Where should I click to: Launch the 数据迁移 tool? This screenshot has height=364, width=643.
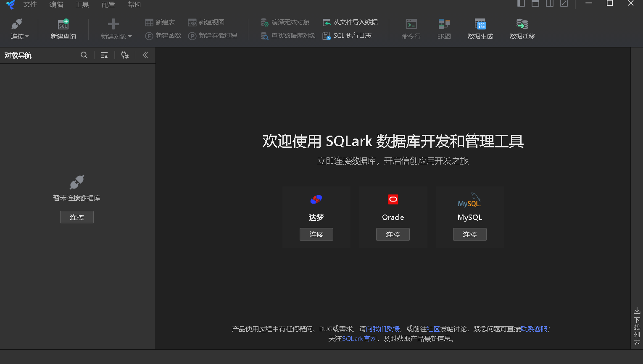point(522,29)
